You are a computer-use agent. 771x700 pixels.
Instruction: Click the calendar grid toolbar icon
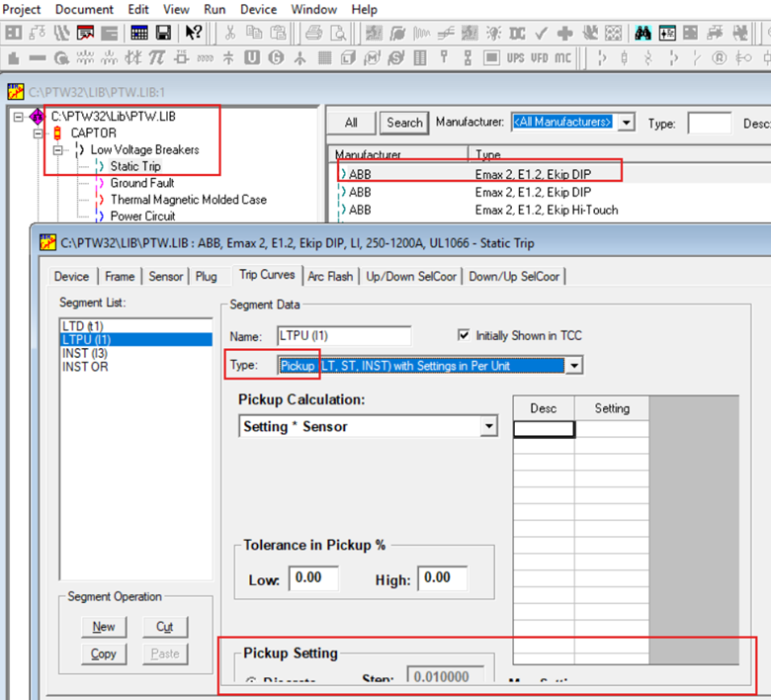point(139,33)
